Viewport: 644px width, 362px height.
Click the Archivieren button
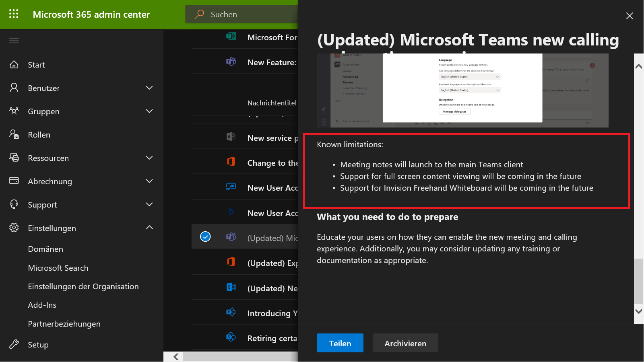(405, 343)
